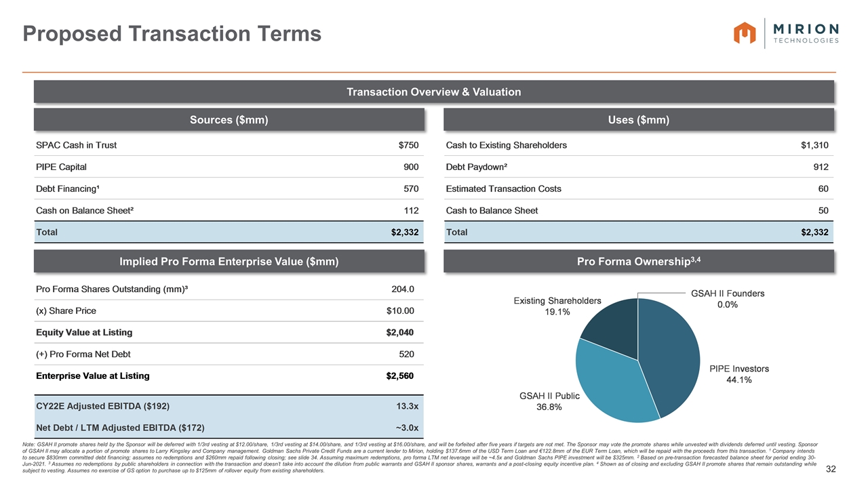The image size is (868, 488).
Task: Click the Sources Total $2,332 value
Action: point(405,232)
